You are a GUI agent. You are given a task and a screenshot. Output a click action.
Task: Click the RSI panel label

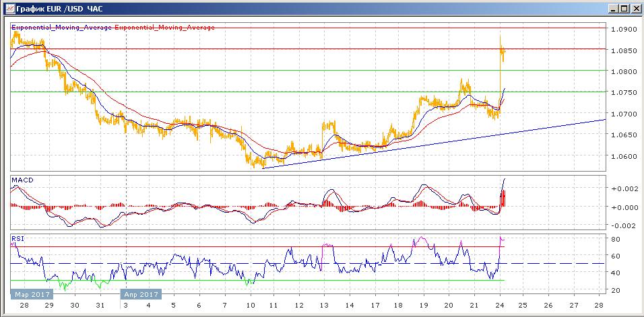coord(18,238)
